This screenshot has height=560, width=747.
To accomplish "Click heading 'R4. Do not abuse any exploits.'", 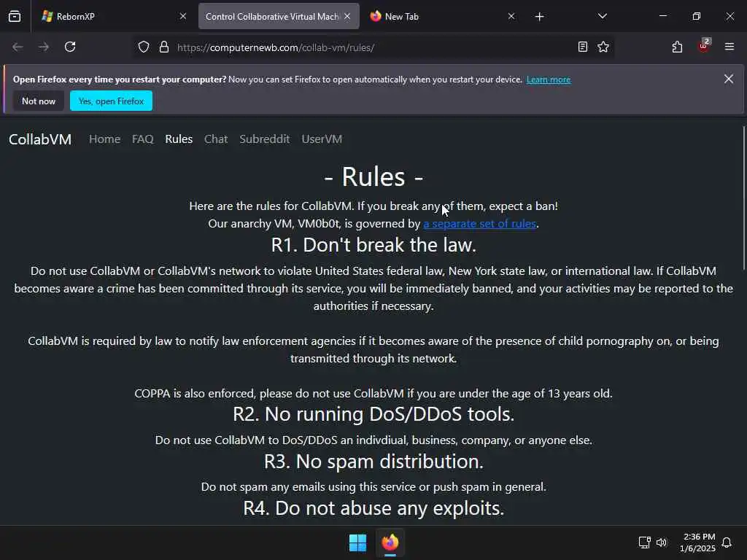I will click(x=373, y=507).
